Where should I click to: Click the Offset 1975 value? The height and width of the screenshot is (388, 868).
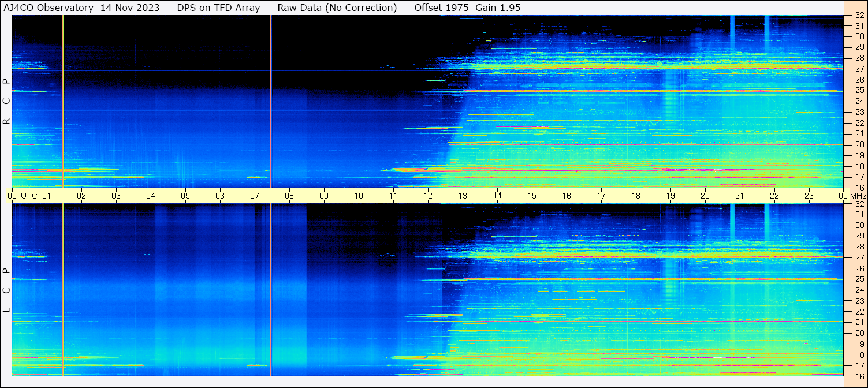(442, 8)
